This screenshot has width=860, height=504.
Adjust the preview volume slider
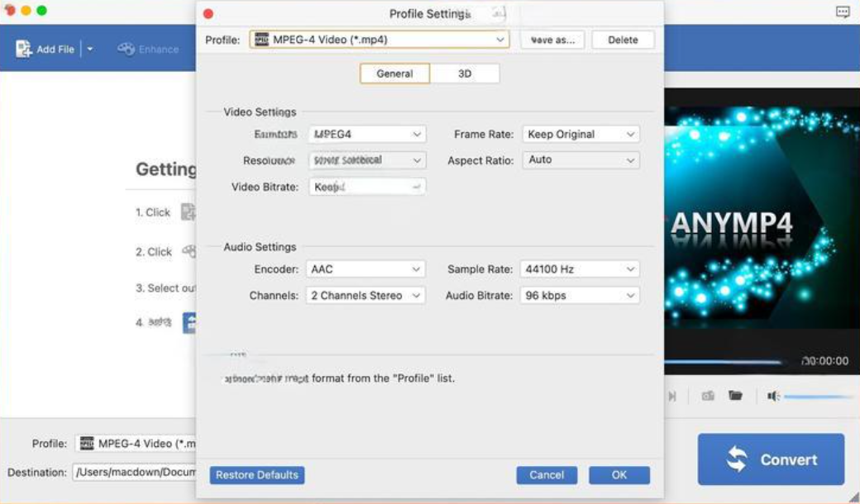[819, 396]
